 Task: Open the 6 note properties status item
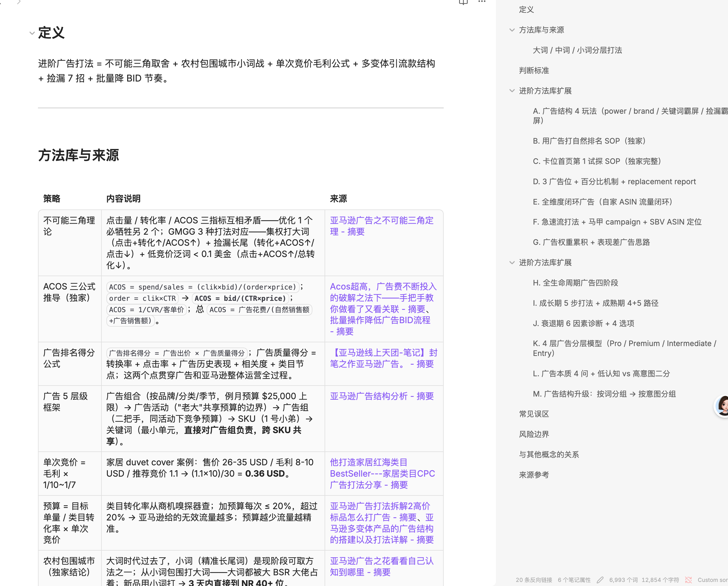[574, 580]
